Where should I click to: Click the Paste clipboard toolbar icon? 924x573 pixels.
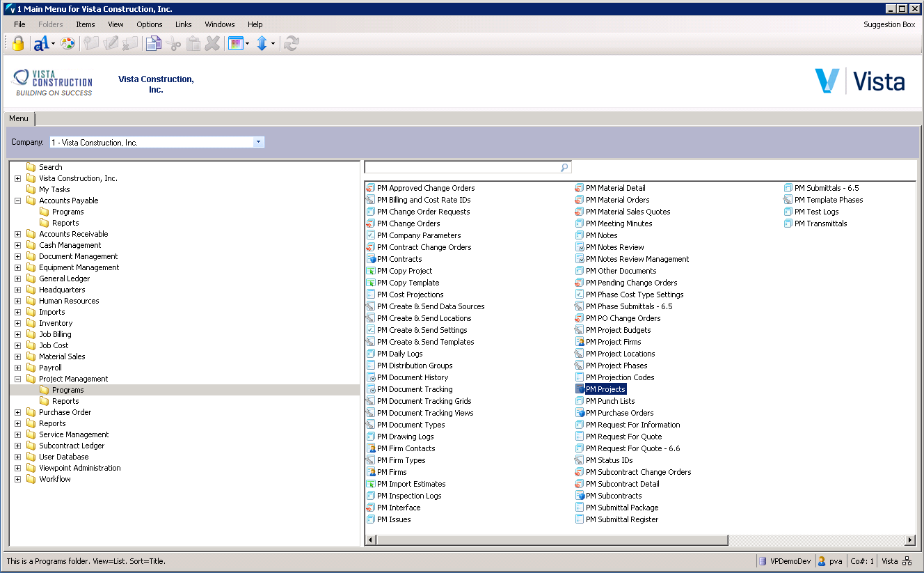tap(193, 43)
